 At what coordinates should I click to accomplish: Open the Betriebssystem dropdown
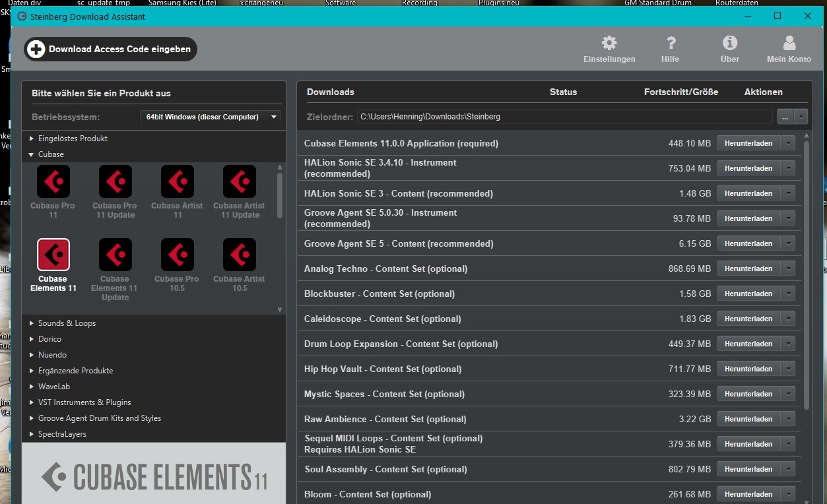[211, 117]
